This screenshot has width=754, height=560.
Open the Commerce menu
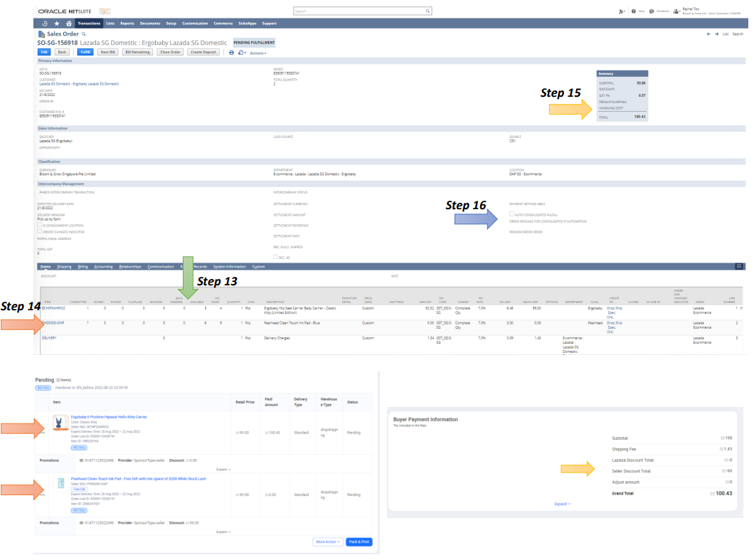pyautogui.click(x=223, y=23)
